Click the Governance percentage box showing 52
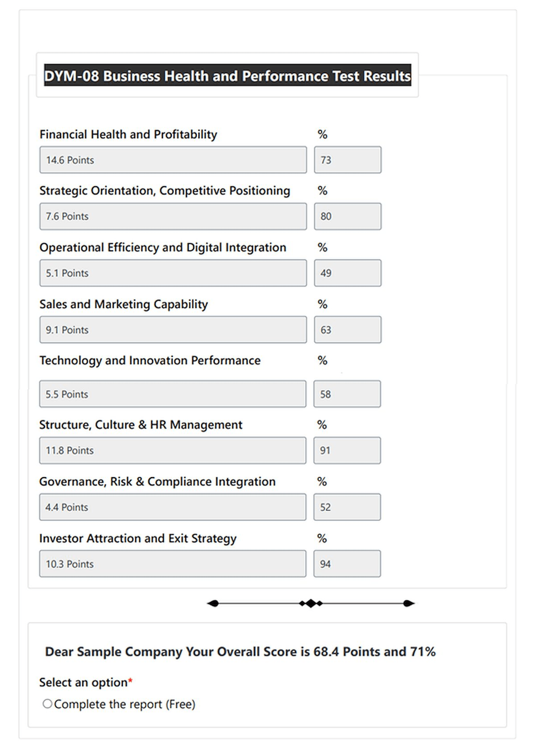Screen dimensions: 548x756 click(347, 507)
